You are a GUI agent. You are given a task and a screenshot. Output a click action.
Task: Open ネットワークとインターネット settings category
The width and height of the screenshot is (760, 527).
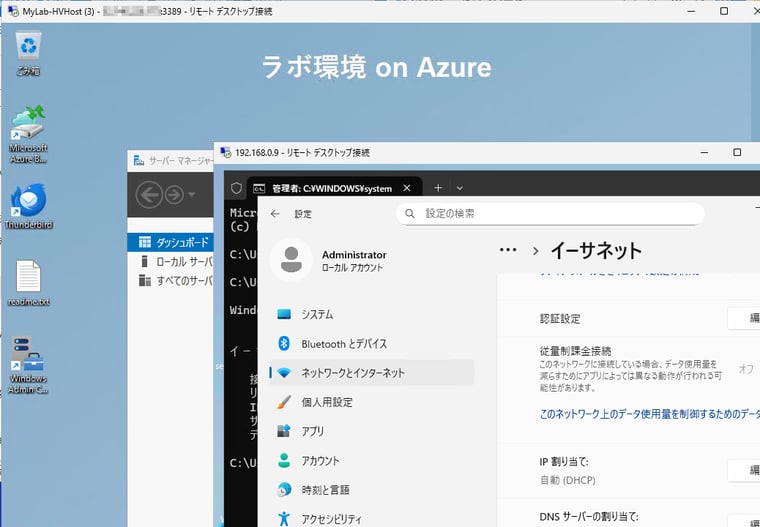click(x=371, y=372)
